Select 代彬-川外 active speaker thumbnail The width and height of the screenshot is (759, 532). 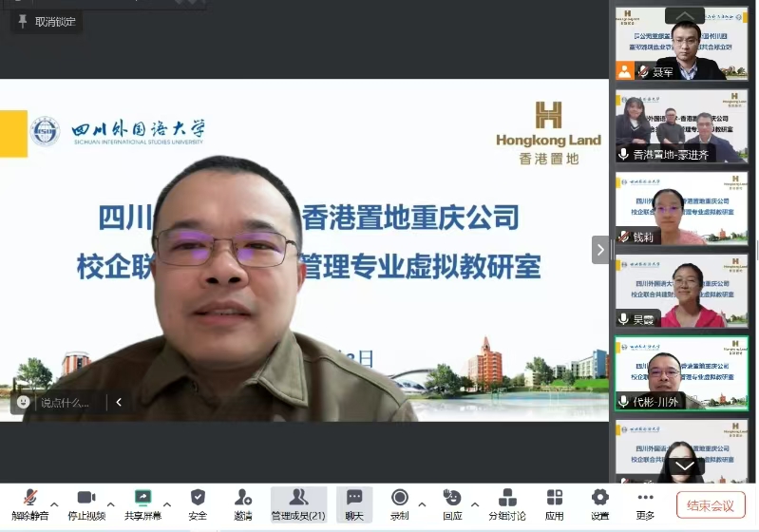pos(681,373)
